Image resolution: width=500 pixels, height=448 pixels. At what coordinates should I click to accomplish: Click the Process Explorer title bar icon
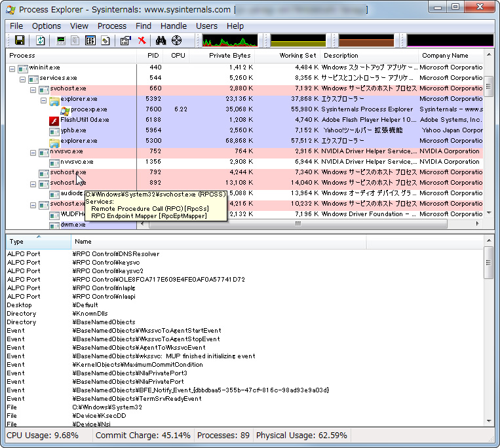10,10
